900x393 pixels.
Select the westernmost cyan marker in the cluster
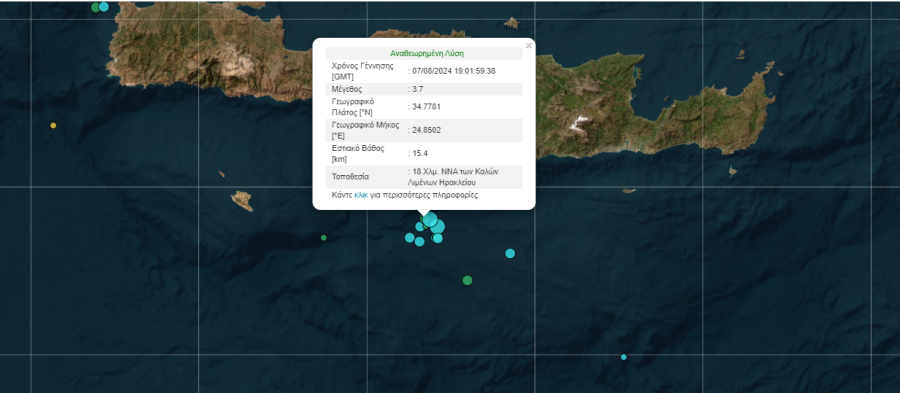coord(409,238)
